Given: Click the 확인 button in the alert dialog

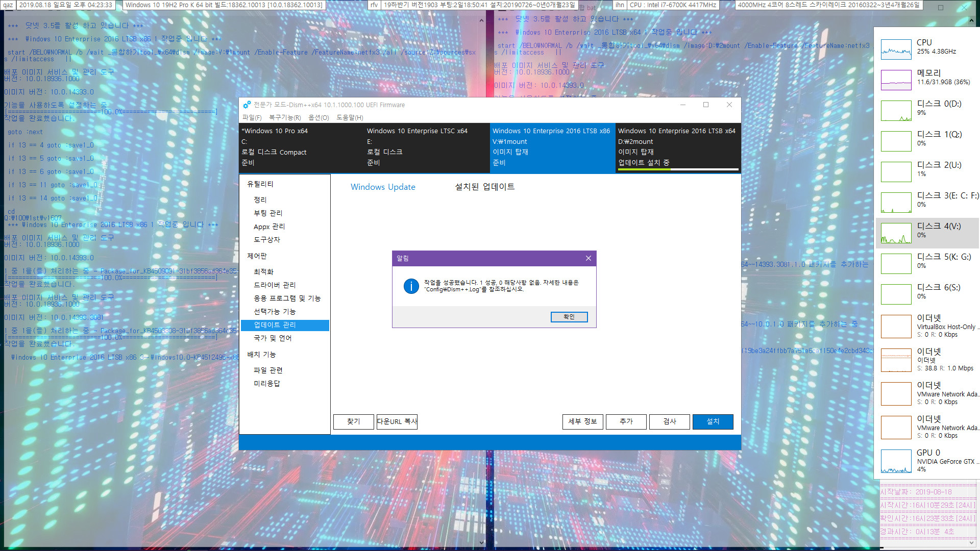Looking at the screenshot, I should tap(569, 317).
